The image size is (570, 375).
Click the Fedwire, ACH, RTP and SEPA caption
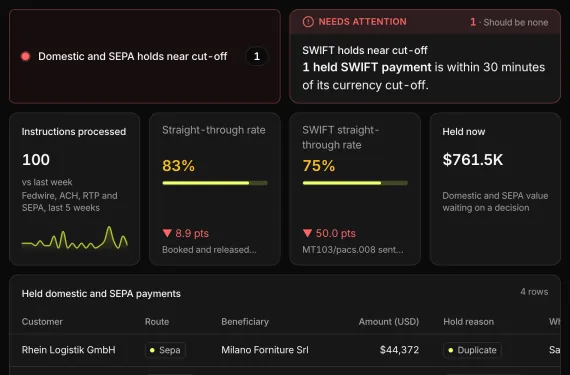69,202
